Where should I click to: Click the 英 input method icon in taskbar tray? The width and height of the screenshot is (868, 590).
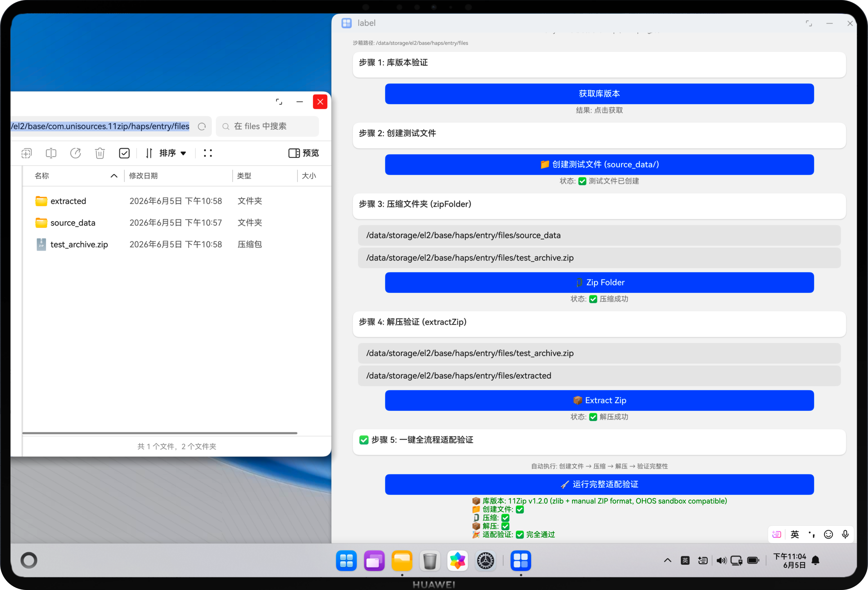(685, 560)
